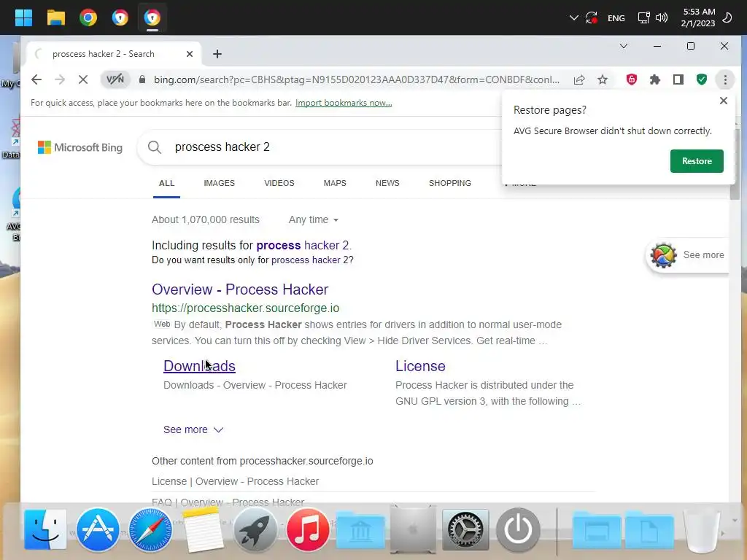747x560 pixels.
Task: Expand See more under results
Action: [193, 429]
